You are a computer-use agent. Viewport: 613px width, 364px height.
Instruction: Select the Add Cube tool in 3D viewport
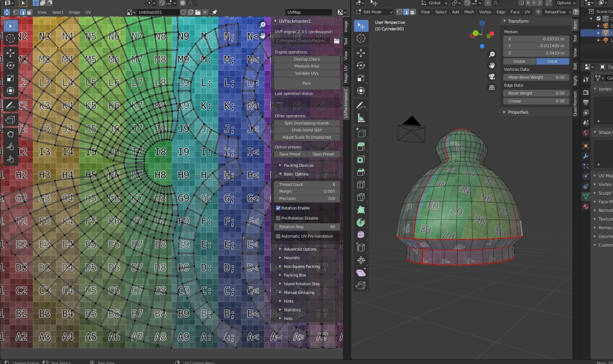pyautogui.click(x=361, y=133)
